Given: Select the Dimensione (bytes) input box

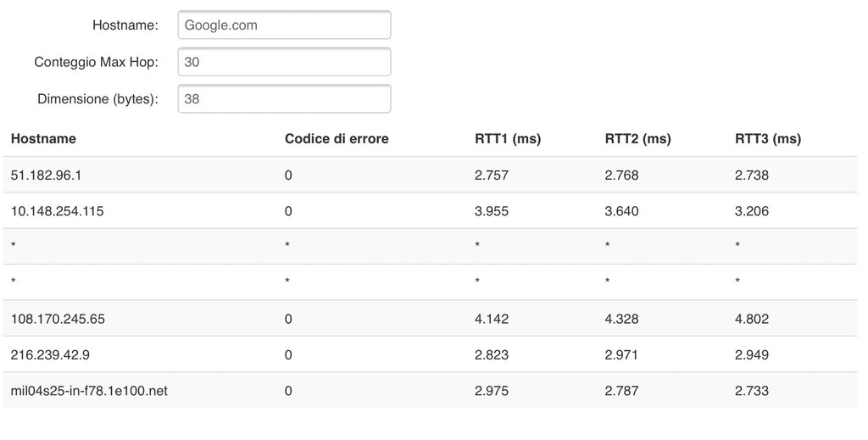Looking at the screenshot, I should [284, 98].
